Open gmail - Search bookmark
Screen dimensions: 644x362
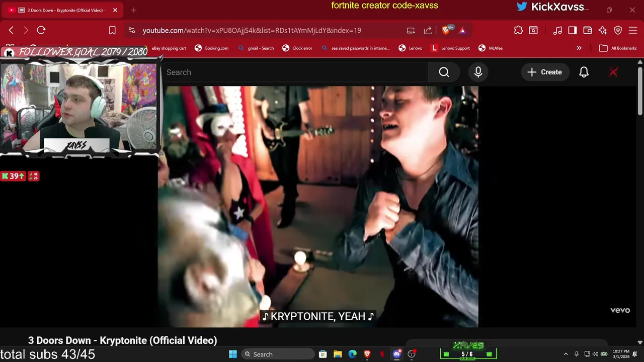(256, 48)
